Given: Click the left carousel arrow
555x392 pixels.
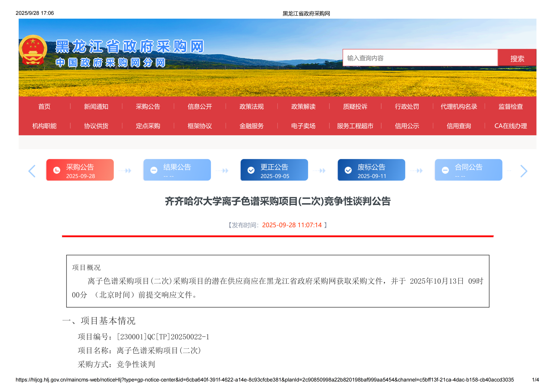Looking at the screenshot, I should click(x=32, y=171).
